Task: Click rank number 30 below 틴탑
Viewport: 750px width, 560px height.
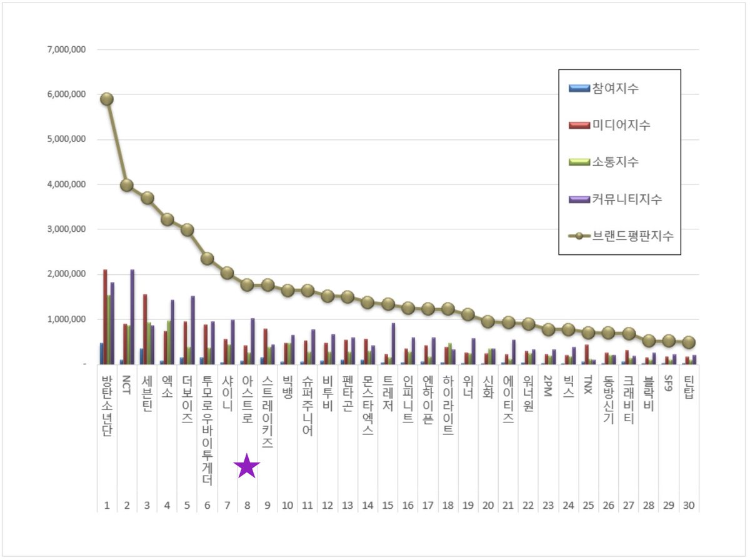Action: tap(688, 506)
